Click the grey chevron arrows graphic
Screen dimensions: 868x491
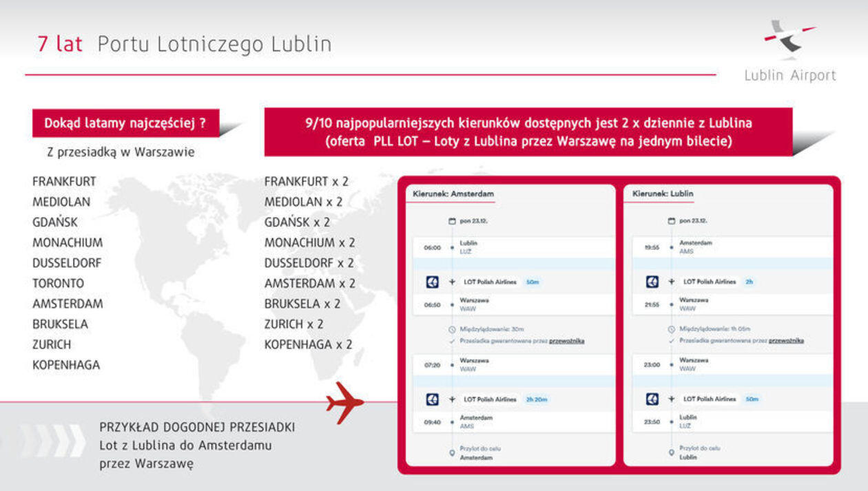pyautogui.click(x=53, y=441)
